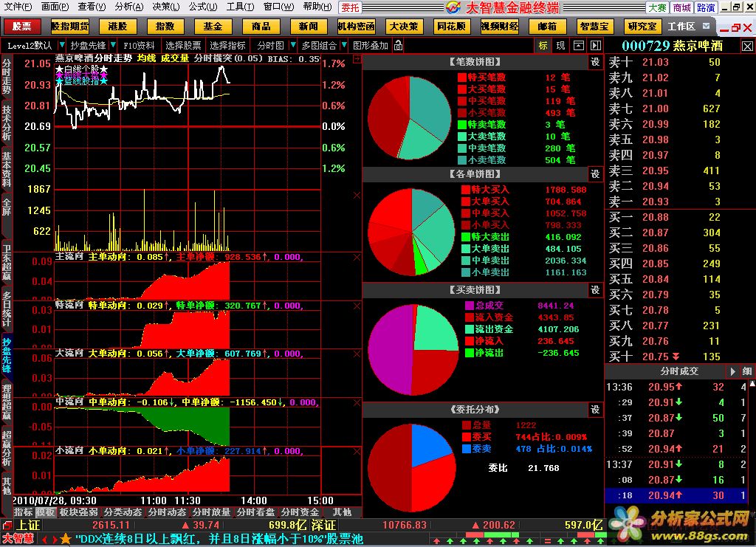The width and height of the screenshot is (756, 547).
Task: Open the Level2默认 dropdown arrow
Action: 62,45
